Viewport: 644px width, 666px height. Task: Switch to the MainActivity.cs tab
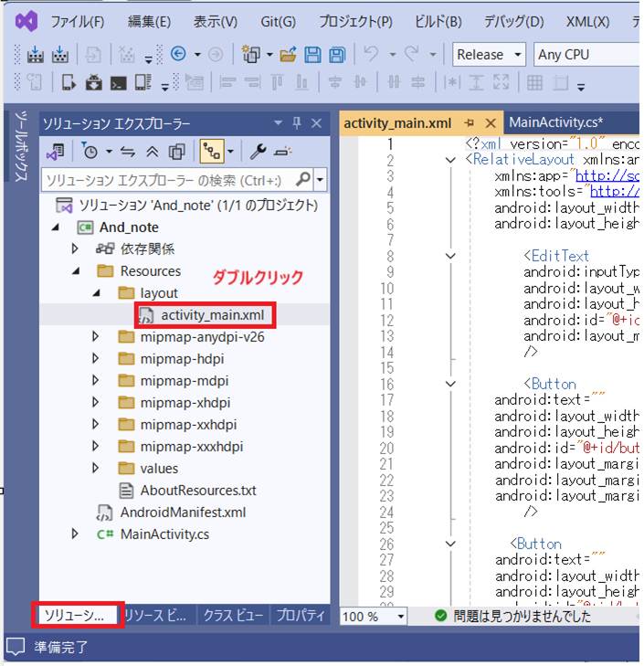coord(554,122)
